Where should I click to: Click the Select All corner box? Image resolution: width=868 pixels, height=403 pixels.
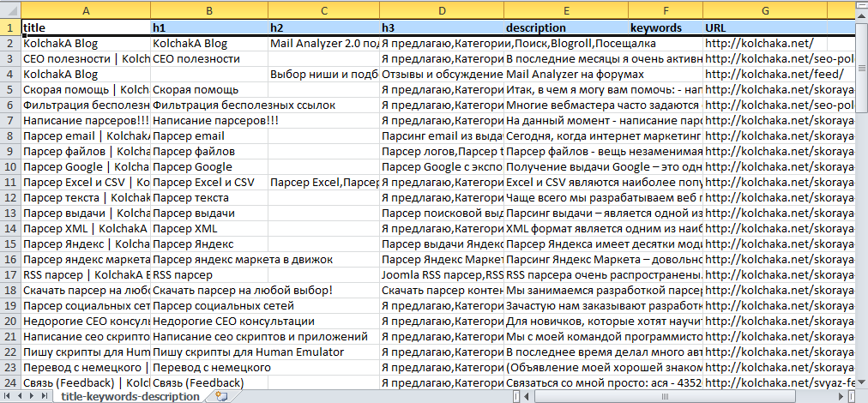pos(10,9)
